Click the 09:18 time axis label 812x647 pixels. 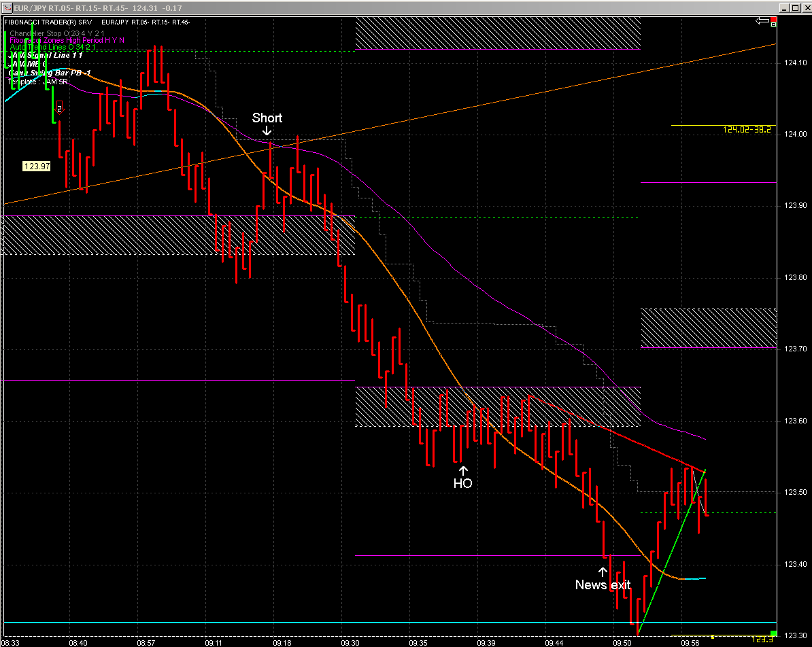(282, 643)
